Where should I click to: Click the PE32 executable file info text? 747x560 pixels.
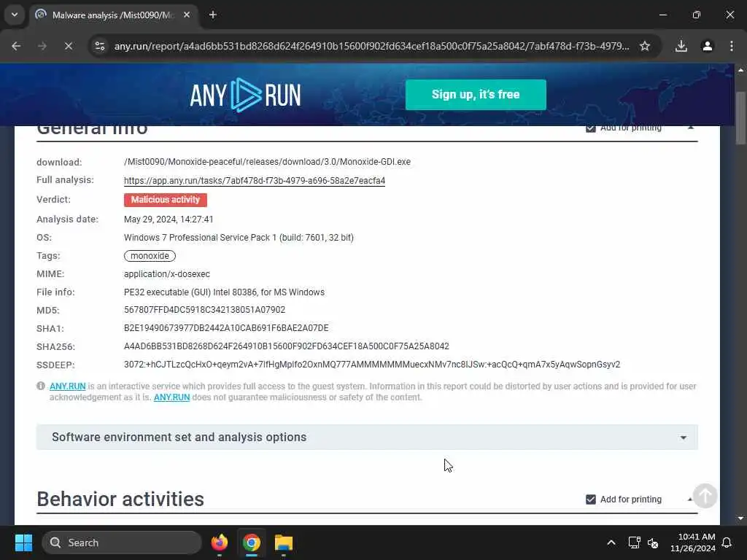(225, 292)
